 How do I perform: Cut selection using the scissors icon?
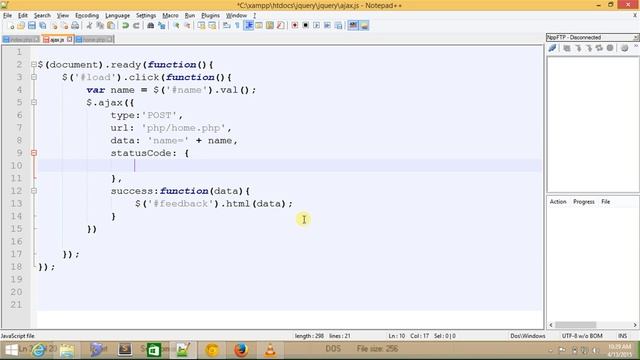click(89, 26)
